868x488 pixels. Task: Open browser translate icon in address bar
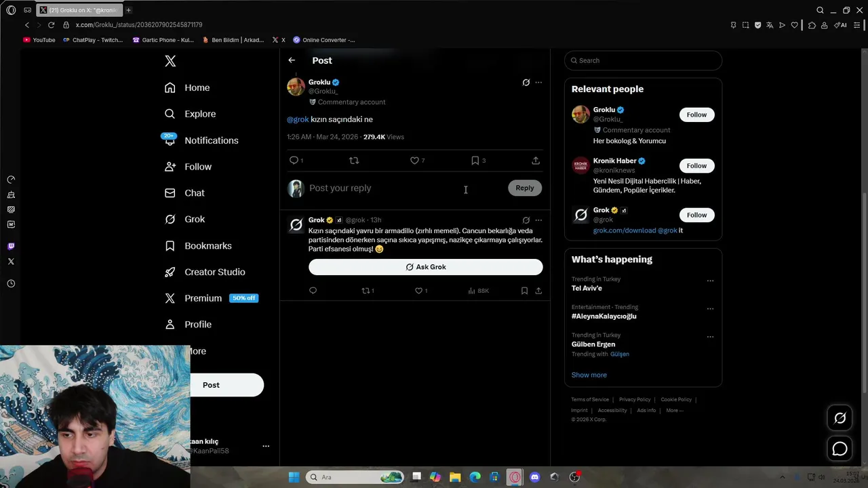pyautogui.click(x=770, y=25)
